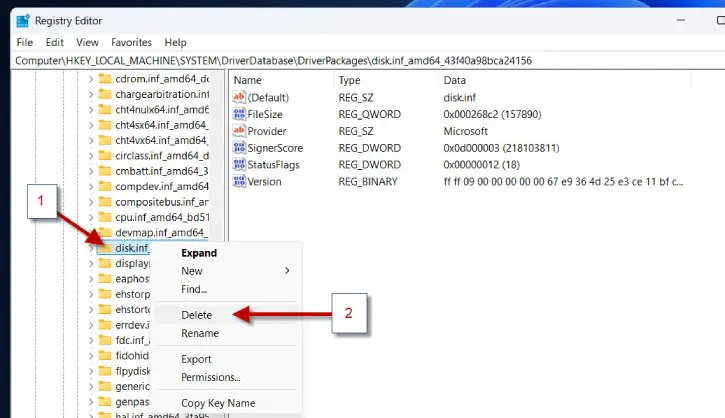Click folder icon of cmbatt.inf key
The image size is (725, 418).
pyautogui.click(x=105, y=171)
